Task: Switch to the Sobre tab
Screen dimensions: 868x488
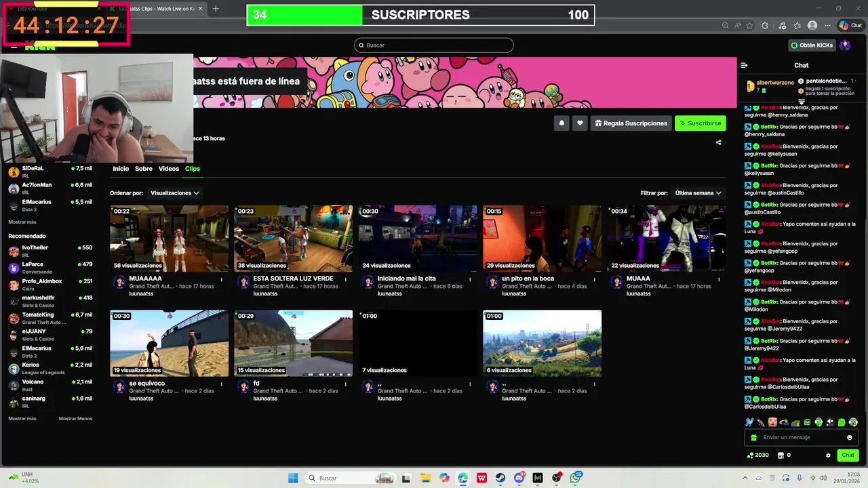Action: point(144,169)
